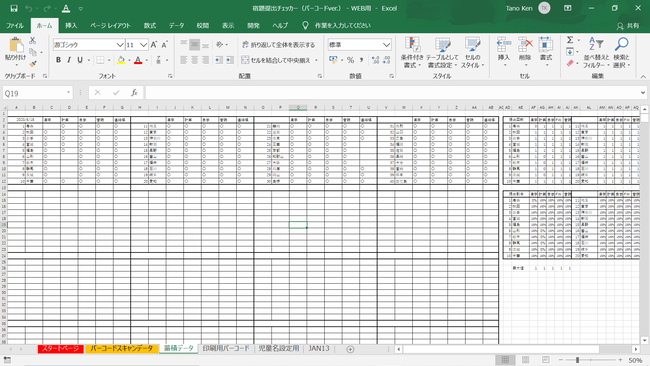Switch to the 挿入 ribbon tab
The width and height of the screenshot is (650, 366).
pos(71,26)
